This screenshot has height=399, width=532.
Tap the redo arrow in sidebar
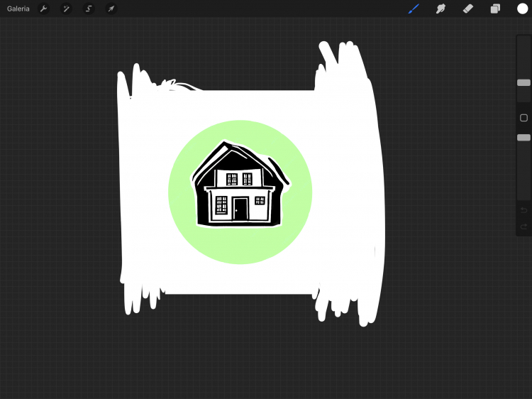coord(523,226)
